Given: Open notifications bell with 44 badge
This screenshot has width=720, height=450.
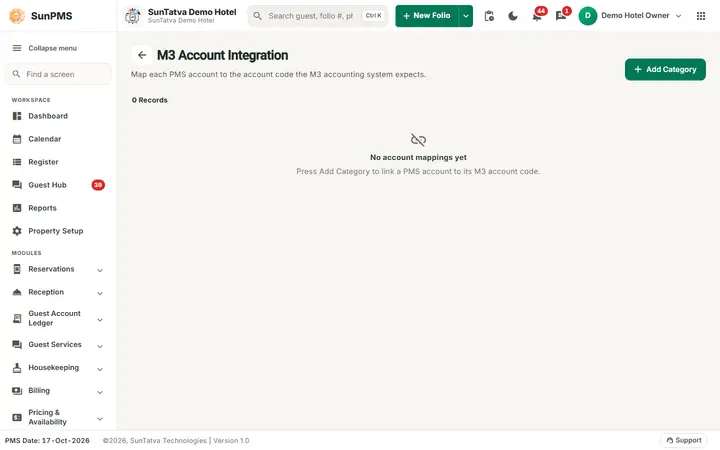Looking at the screenshot, I should pyautogui.click(x=537, y=16).
